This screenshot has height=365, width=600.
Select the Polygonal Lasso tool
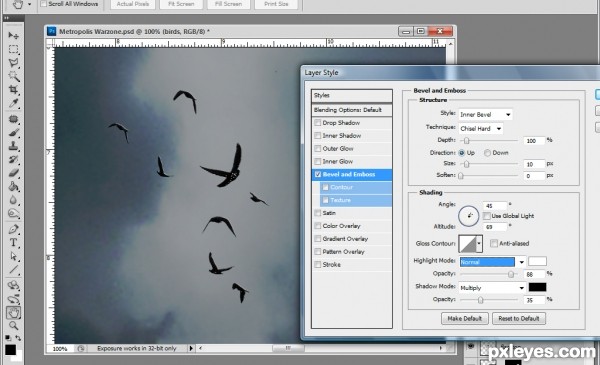coord(13,63)
